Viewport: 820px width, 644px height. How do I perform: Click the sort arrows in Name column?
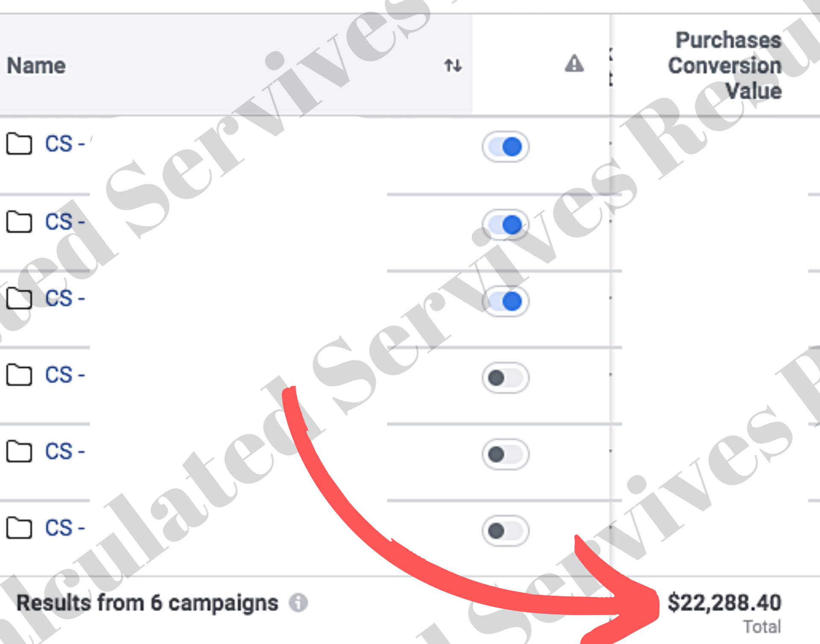453,65
